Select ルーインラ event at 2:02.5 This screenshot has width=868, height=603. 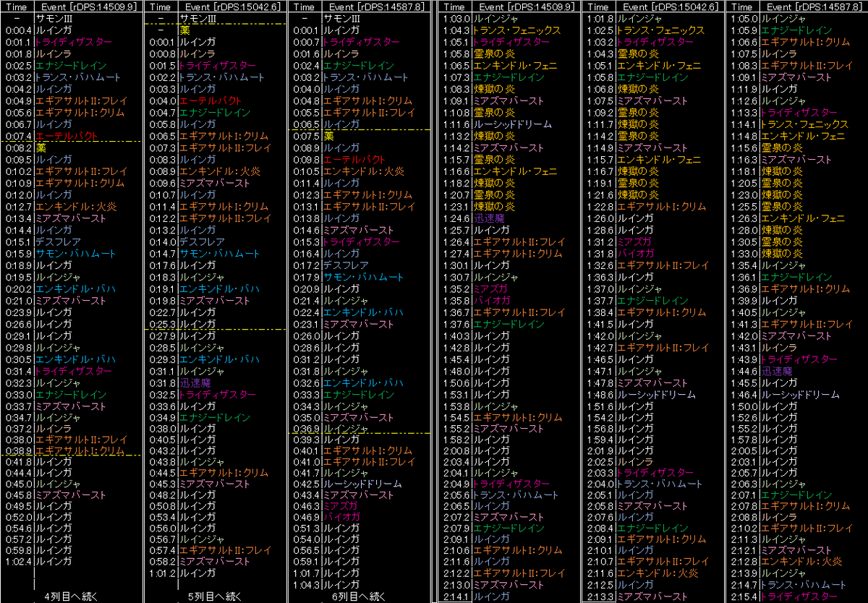tap(634, 461)
